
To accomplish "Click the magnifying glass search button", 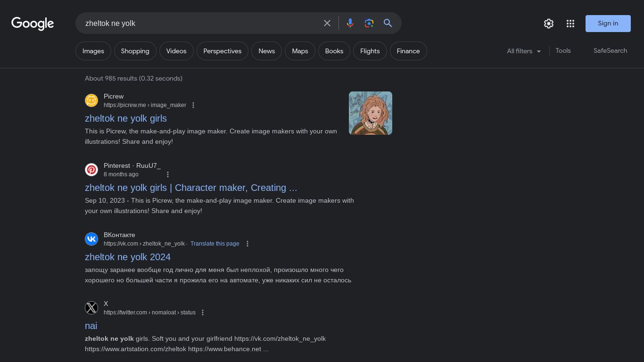I will [x=388, y=23].
